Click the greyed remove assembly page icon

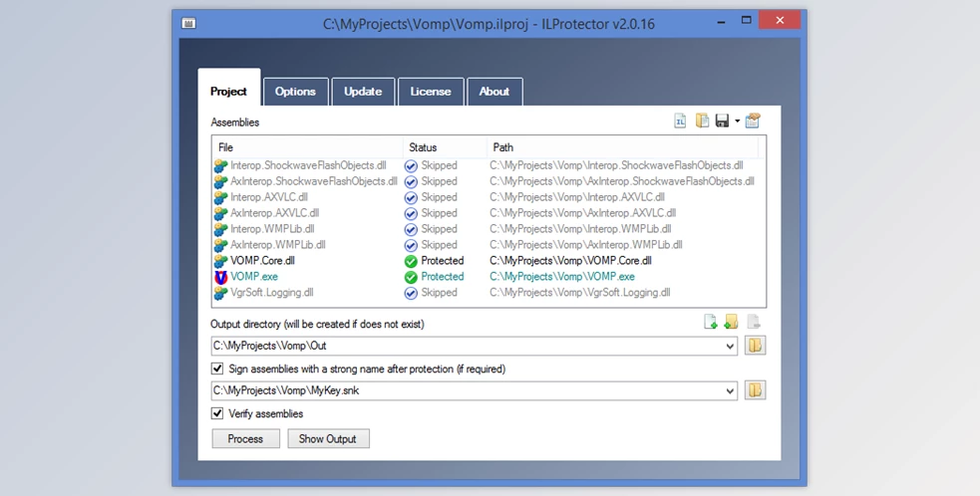point(754,322)
